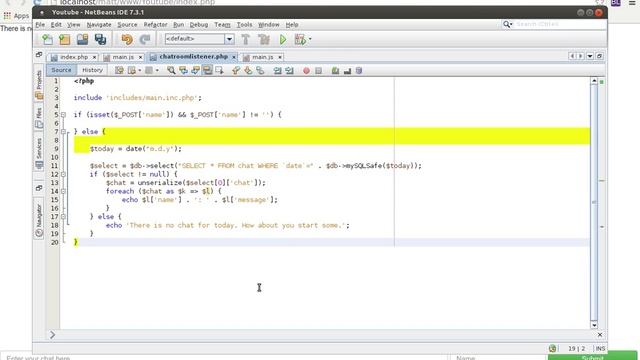
Task: Collapse code fold at line 12
Action: pos(63,174)
